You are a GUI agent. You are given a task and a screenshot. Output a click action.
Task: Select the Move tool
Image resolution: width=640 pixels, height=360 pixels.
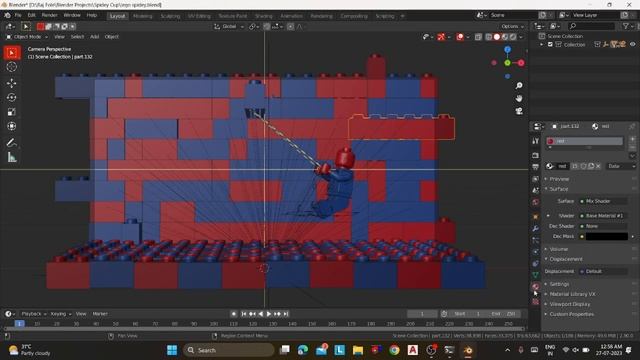(x=11, y=83)
